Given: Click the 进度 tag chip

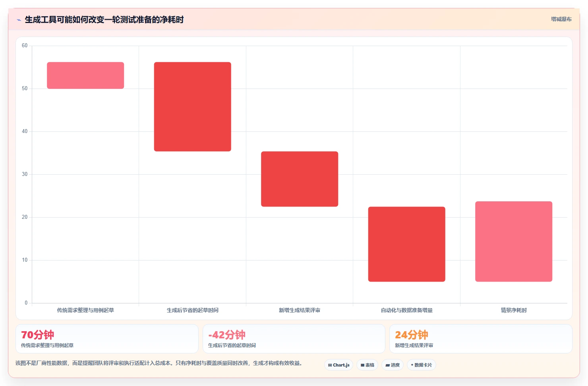Looking at the screenshot, I should 393,365.
